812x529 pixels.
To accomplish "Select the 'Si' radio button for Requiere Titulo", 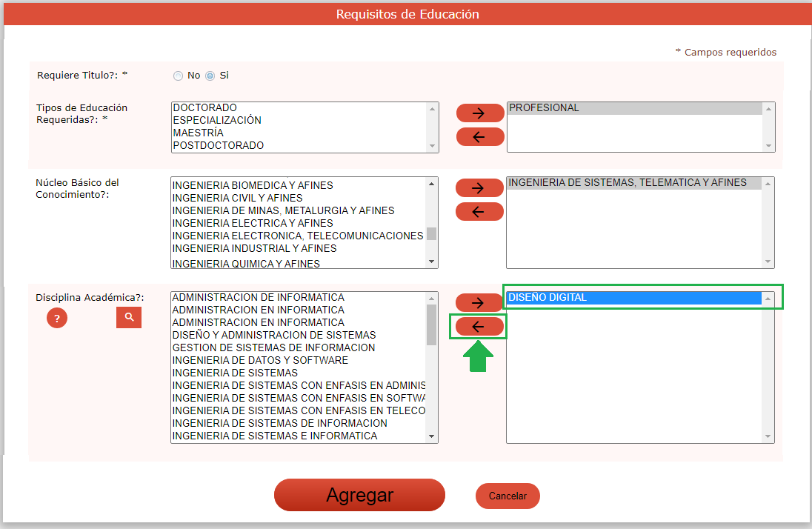I will 210,76.
